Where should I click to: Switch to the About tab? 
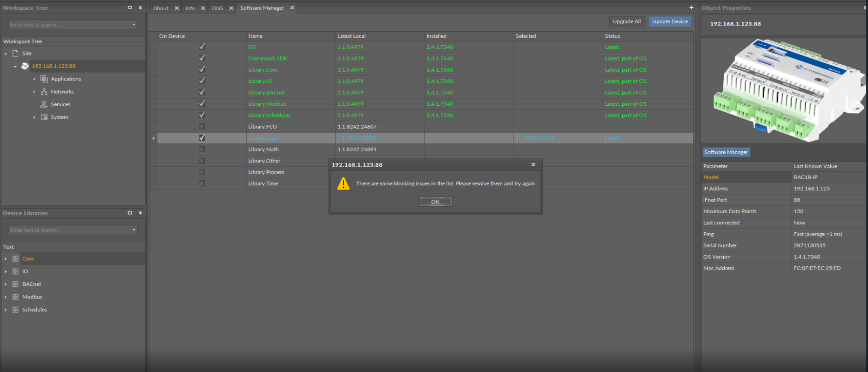161,8
